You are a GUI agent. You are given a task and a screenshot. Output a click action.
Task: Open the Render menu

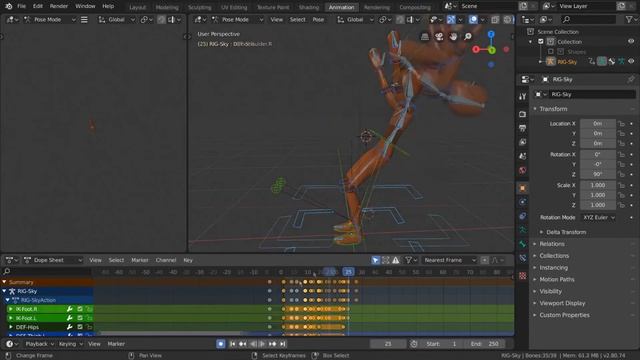tap(59, 6)
